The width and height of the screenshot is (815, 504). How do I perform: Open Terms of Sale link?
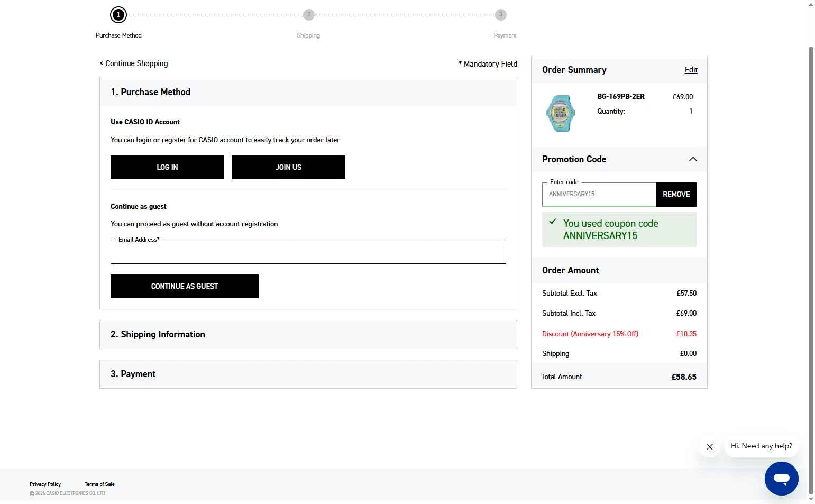pyautogui.click(x=99, y=484)
